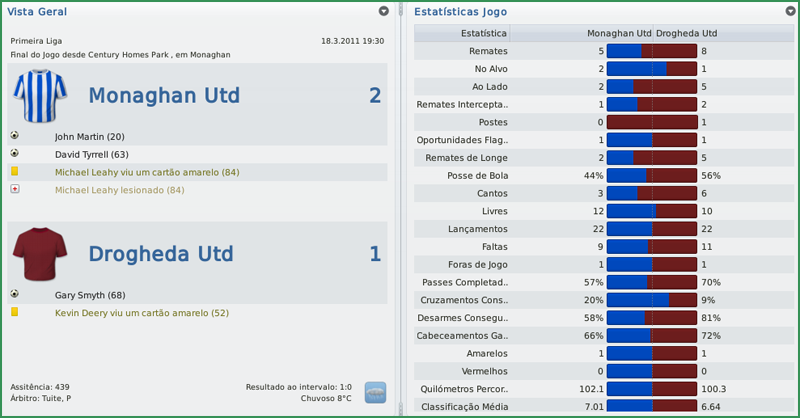This screenshot has height=418, width=800.
Task: Click the Remates statistics row label
Action: [488, 51]
